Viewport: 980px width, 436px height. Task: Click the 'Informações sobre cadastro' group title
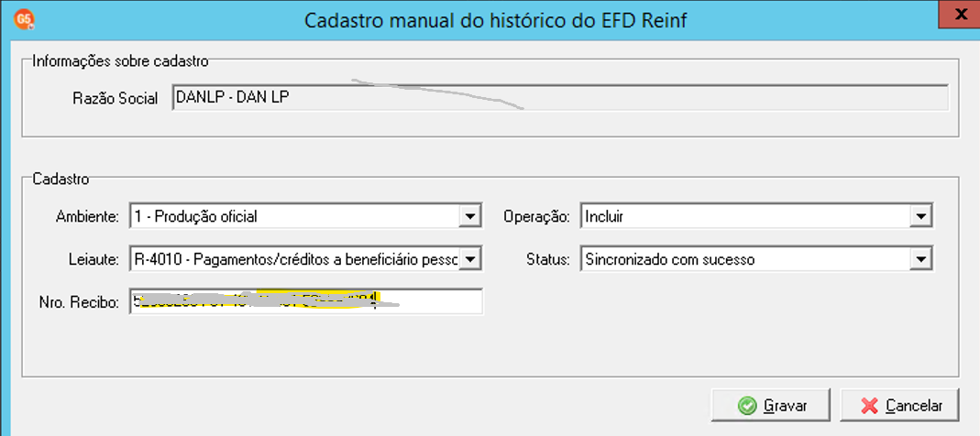click(x=120, y=61)
